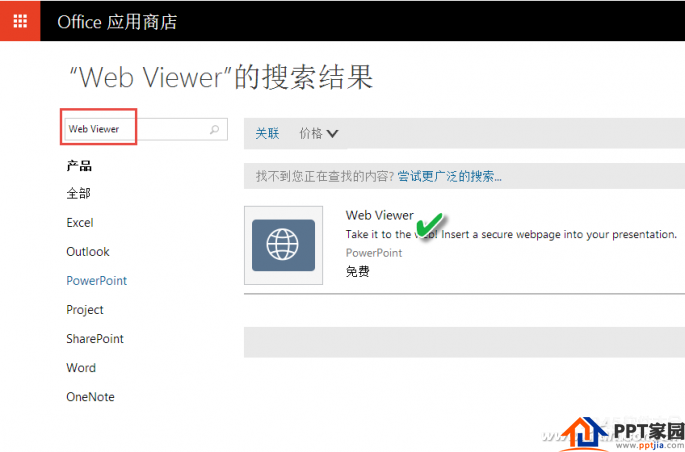Image resolution: width=685 pixels, height=452 pixels.
Task: Click the PowerPoint label under Web Viewer
Action: point(374,253)
